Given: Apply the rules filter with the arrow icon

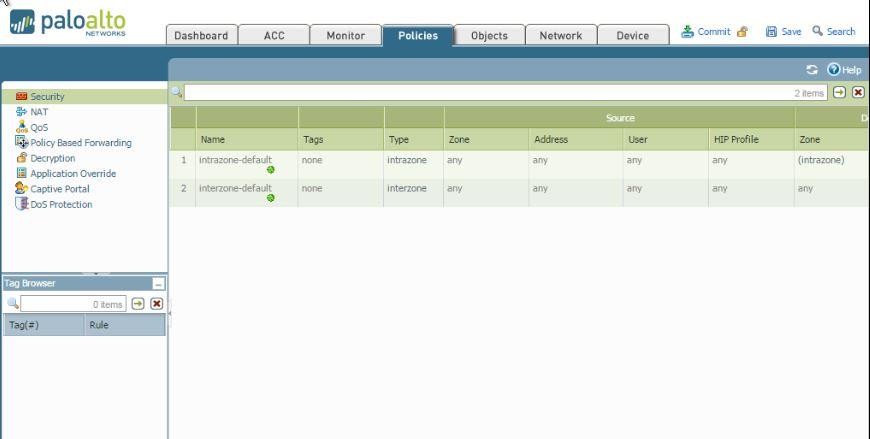Looking at the screenshot, I should point(839,92).
